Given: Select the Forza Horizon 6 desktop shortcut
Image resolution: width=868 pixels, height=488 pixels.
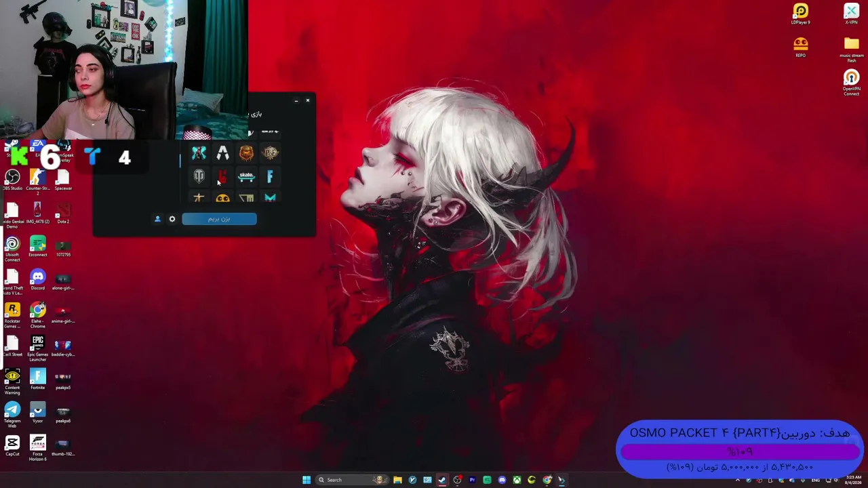Looking at the screenshot, I should [37, 449].
